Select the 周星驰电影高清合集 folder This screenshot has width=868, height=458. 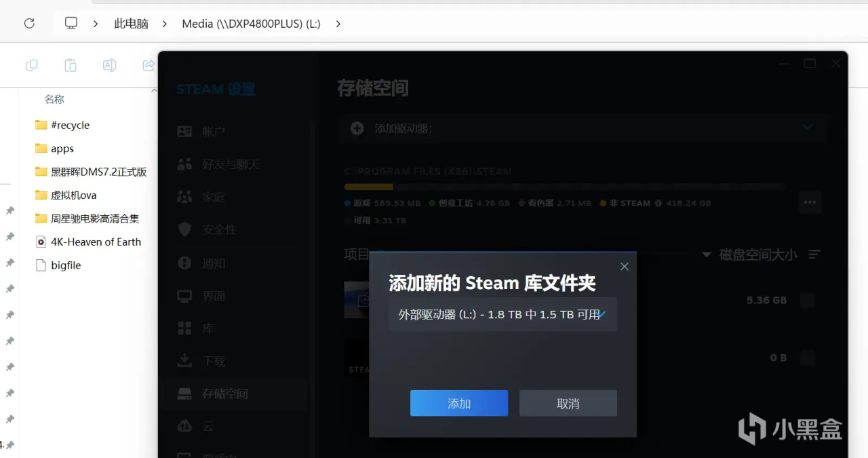click(x=94, y=218)
